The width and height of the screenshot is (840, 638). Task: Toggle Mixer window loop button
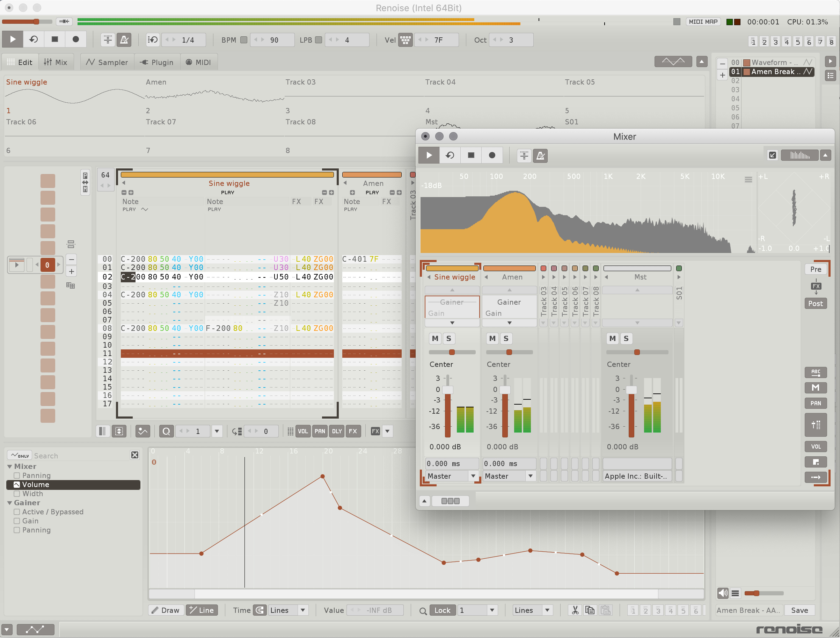[x=450, y=155]
